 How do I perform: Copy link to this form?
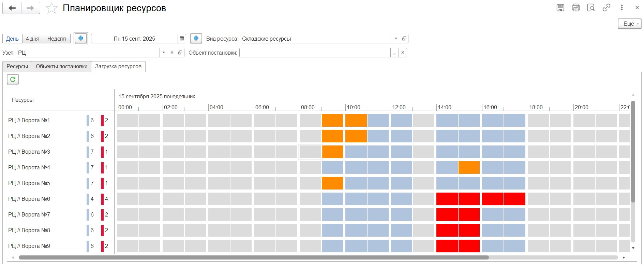[x=606, y=8]
